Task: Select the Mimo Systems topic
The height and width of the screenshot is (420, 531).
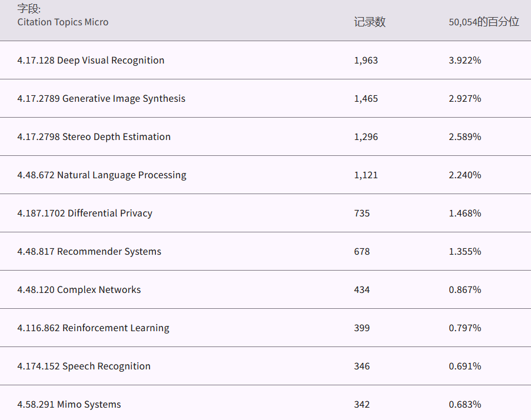Action: click(x=69, y=404)
